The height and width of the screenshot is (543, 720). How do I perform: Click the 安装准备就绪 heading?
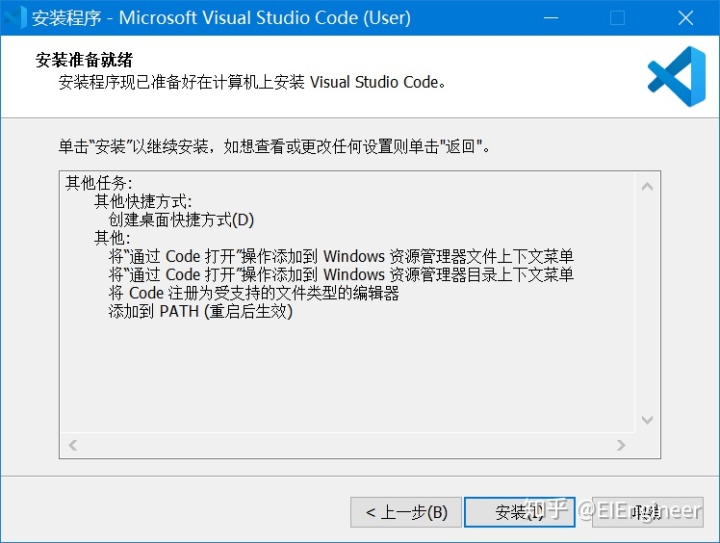[84, 60]
